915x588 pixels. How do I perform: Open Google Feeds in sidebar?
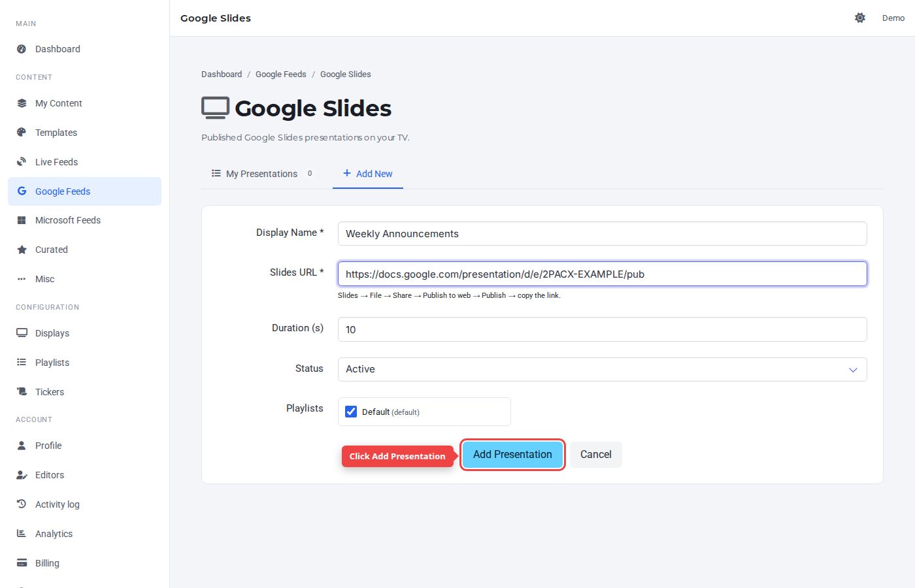84,191
